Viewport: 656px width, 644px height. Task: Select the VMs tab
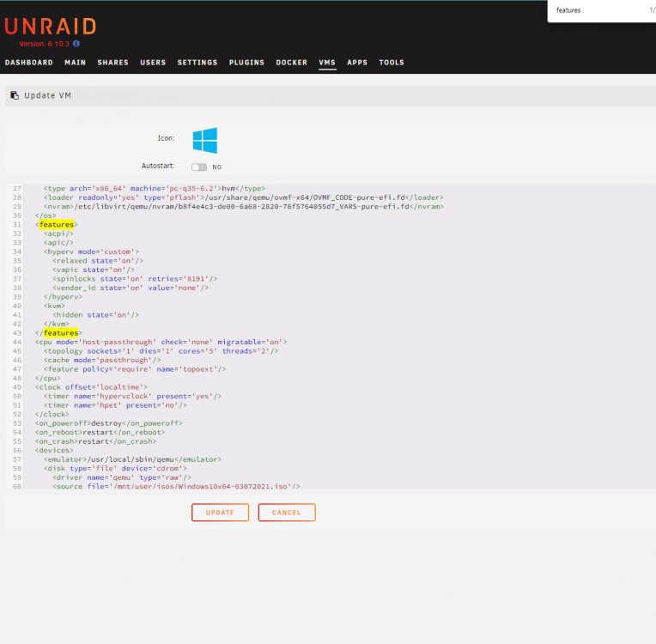tap(327, 63)
